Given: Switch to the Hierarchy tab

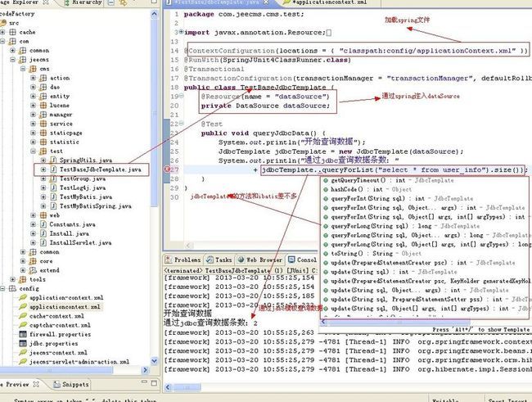Looking at the screenshot, I should pyautogui.click(x=83, y=2).
